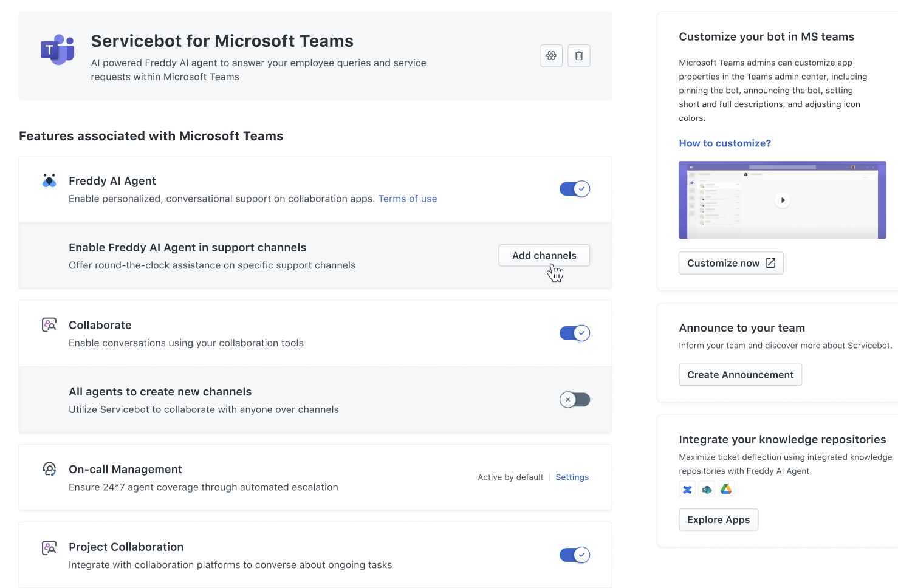
Task: Click the Explore Apps button
Action: click(718, 520)
